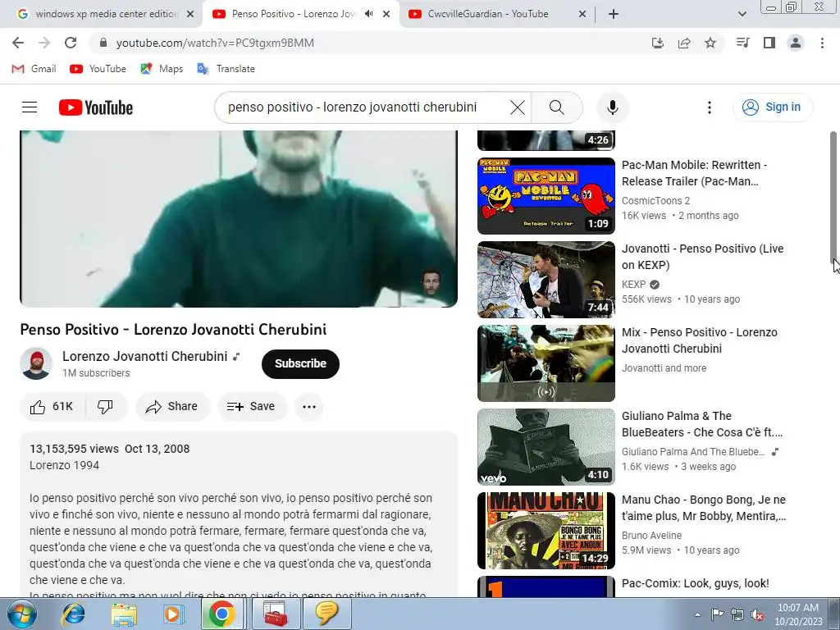The height and width of the screenshot is (630, 840).
Task: Like the video with thumbs-up 61K
Action: tap(52, 407)
